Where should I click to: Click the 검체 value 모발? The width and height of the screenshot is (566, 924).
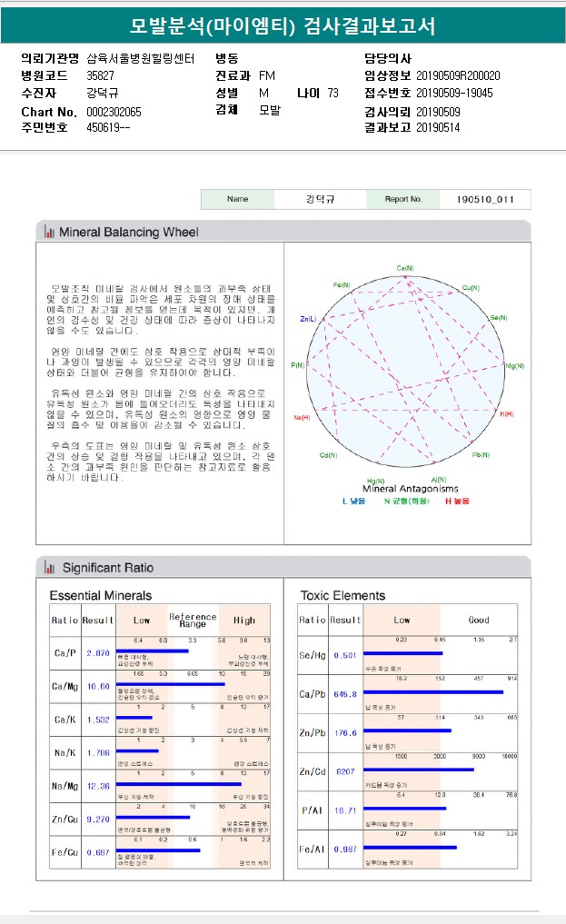(270, 110)
